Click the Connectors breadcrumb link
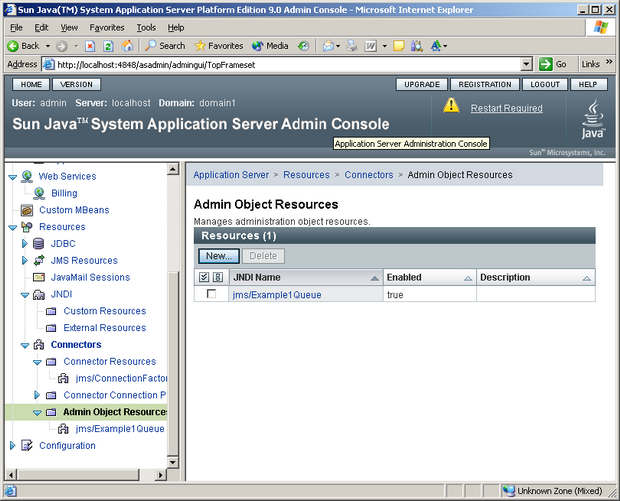The height and width of the screenshot is (501, 620). (369, 175)
